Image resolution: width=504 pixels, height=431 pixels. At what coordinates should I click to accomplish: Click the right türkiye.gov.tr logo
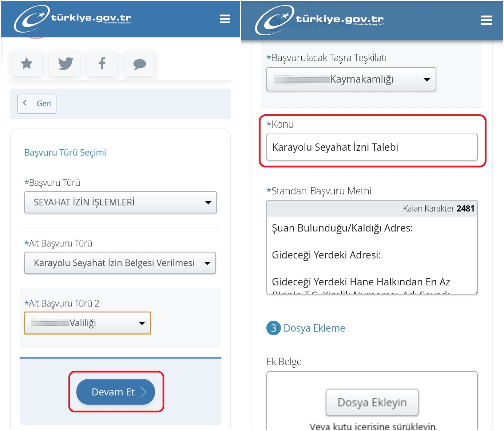tap(319, 20)
